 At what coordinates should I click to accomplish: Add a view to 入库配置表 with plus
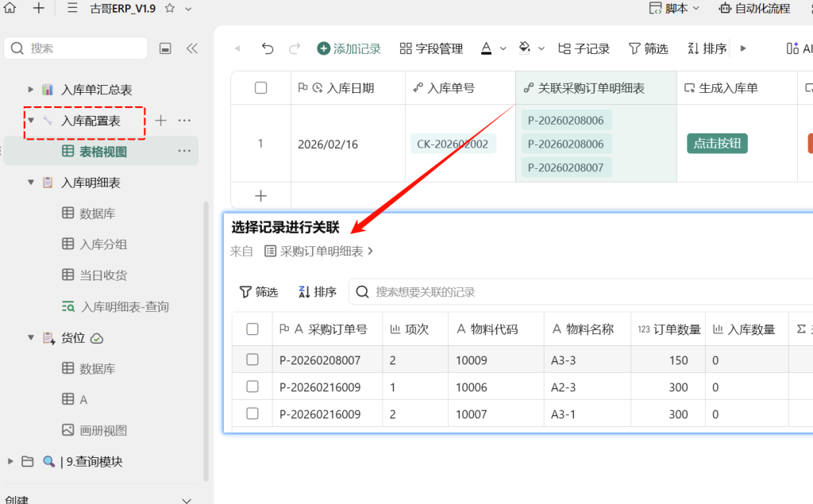160,121
